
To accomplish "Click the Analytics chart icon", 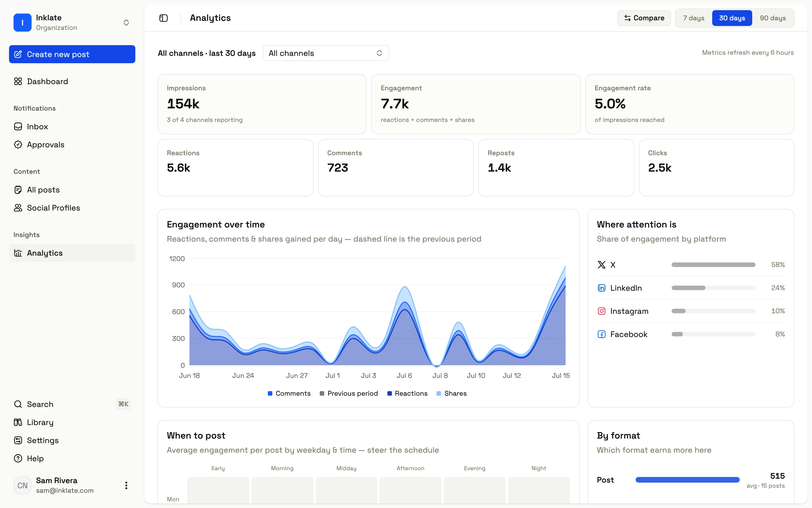I will point(18,253).
